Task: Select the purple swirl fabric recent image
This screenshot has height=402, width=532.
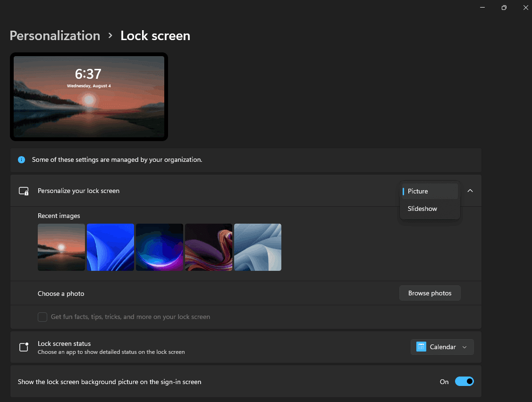Action: point(209,247)
